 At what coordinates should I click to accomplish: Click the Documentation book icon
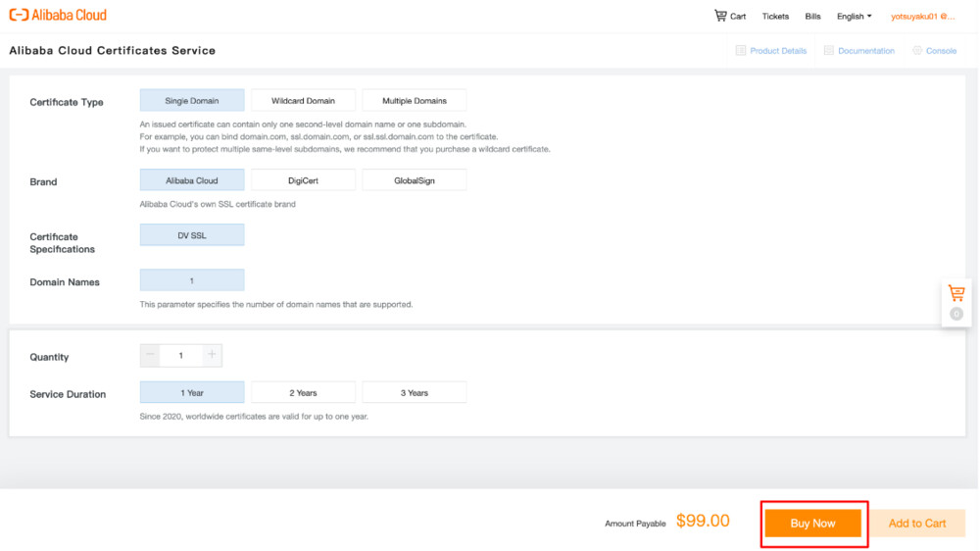click(x=829, y=51)
